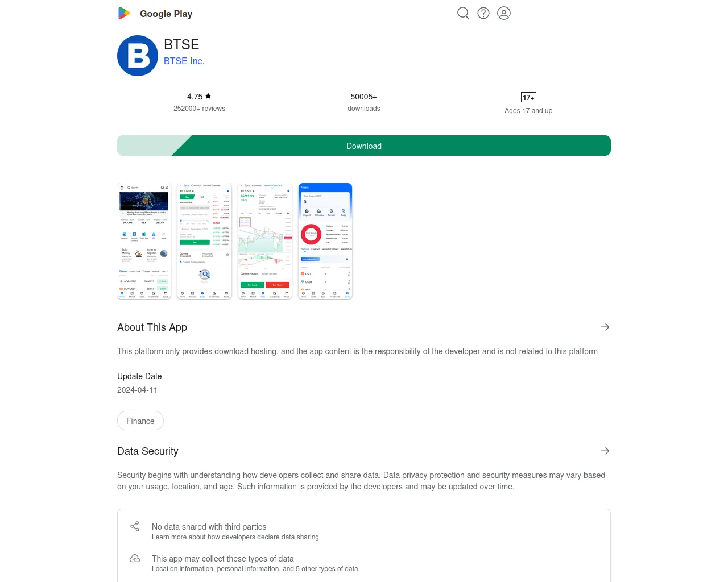Click the Ages 17 and up label
728x582 pixels.
tap(528, 111)
